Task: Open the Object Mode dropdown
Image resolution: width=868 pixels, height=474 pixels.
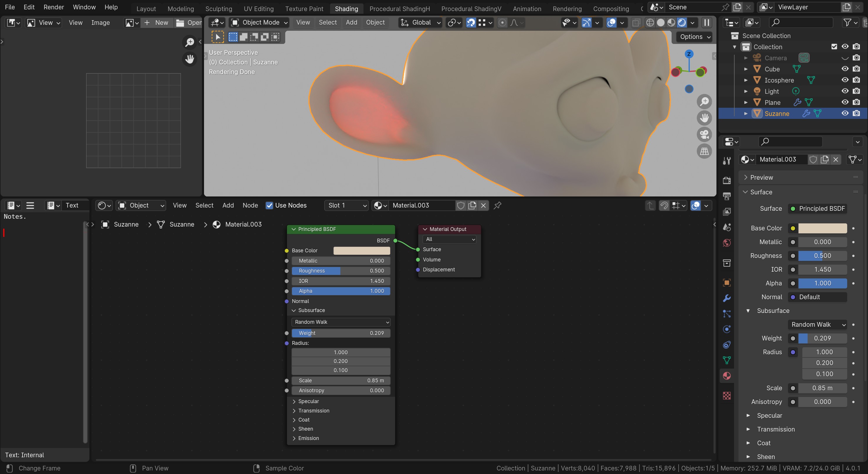Action: pyautogui.click(x=259, y=22)
